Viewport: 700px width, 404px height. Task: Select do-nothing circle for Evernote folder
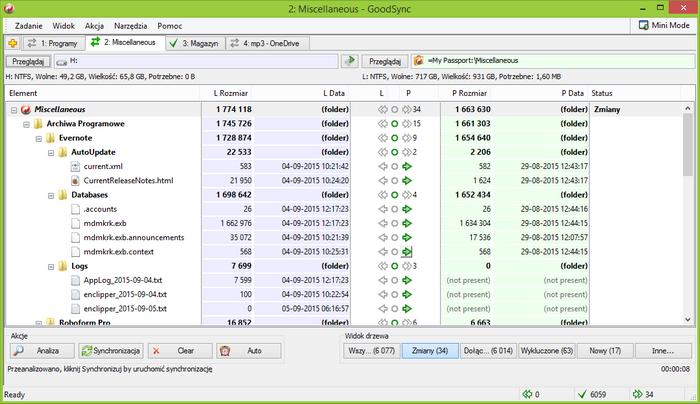click(x=394, y=138)
